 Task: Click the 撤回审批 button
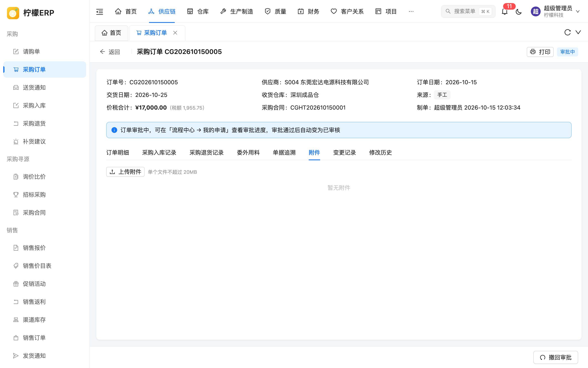pos(556,357)
